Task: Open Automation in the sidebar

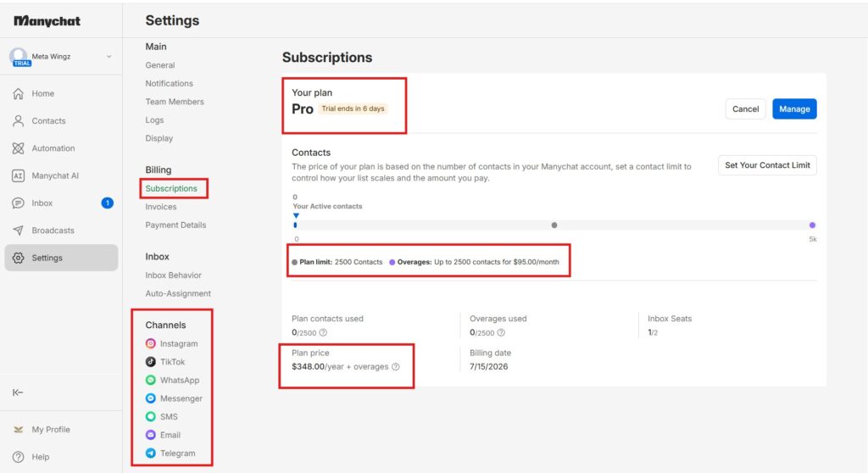Action: [x=61, y=148]
